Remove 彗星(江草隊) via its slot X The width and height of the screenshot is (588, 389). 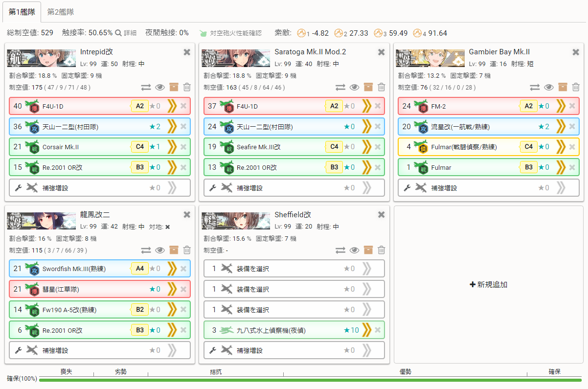(x=183, y=289)
